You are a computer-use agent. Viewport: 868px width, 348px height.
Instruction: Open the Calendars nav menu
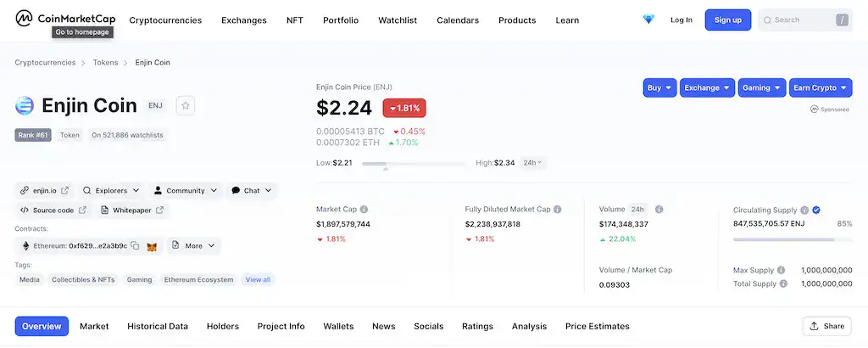click(458, 20)
